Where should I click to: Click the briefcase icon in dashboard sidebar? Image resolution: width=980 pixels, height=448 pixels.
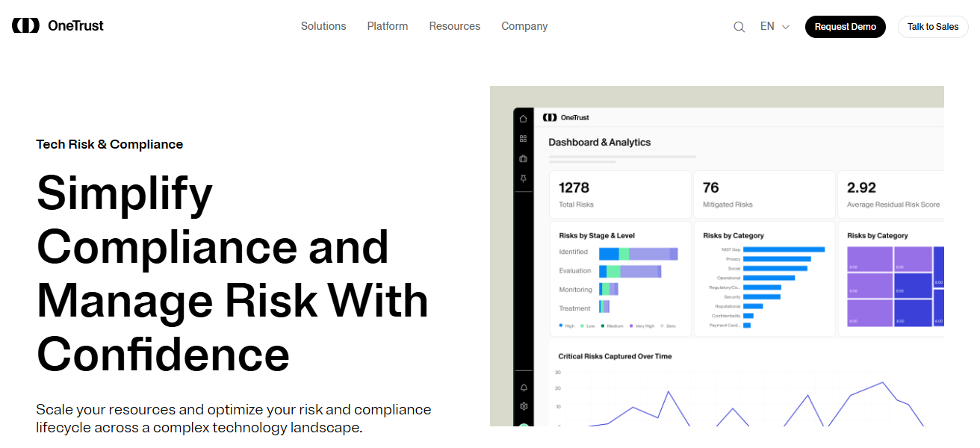(523, 159)
